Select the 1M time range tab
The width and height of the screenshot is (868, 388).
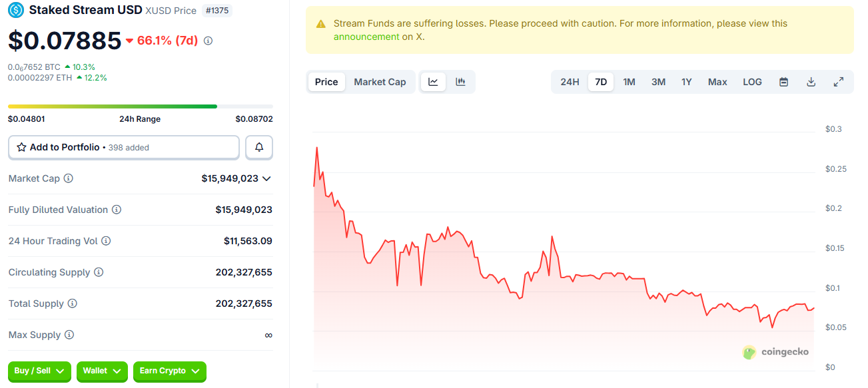[629, 82]
